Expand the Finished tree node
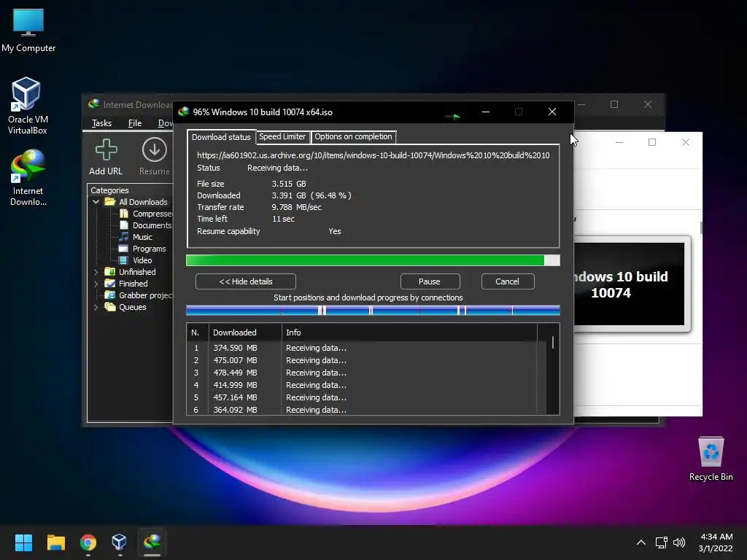The height and width of the screenshot is (560, 747). click(x=96, y=284)
